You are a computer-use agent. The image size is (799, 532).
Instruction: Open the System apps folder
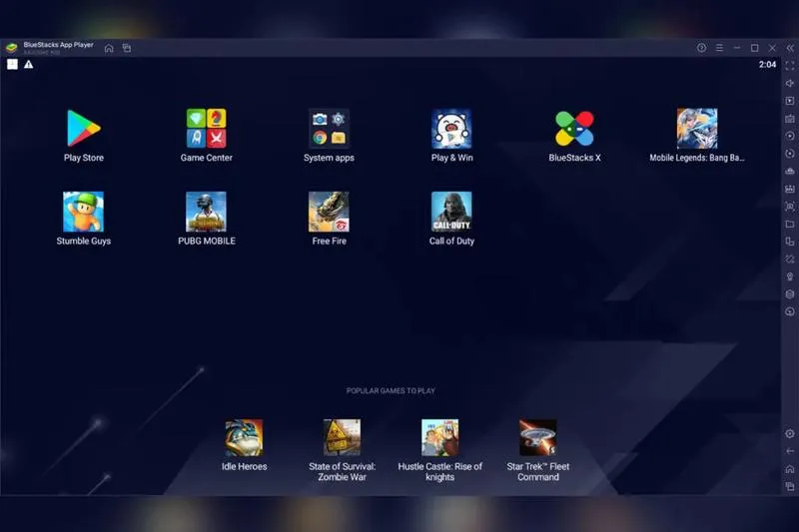pos(329,129)
